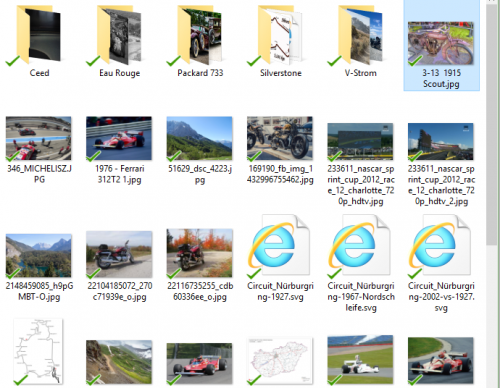Viewport: 500px width, 388px height.
Task: Select the mountain trail landscape thumbnail
Action: click(x=119, y=362)
